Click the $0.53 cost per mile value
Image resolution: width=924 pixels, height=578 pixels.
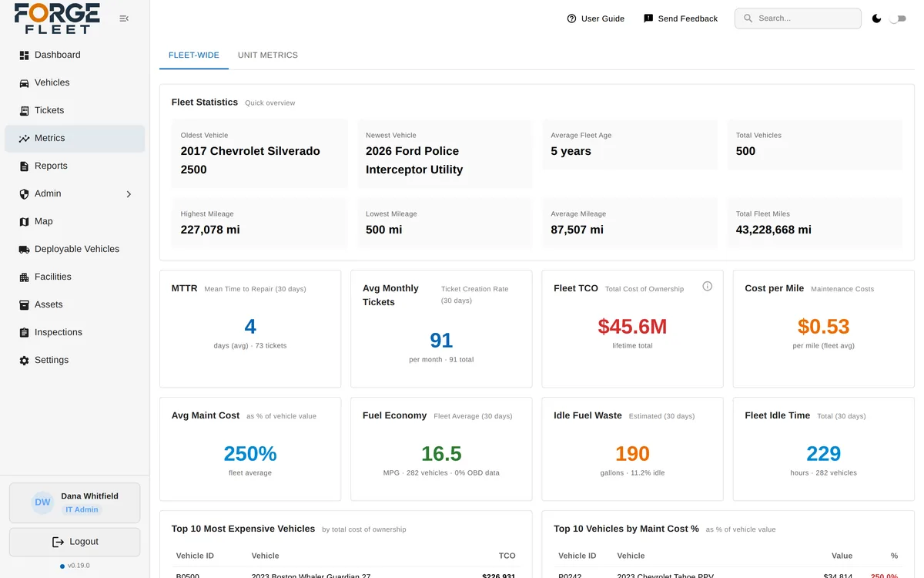(823, 327)
